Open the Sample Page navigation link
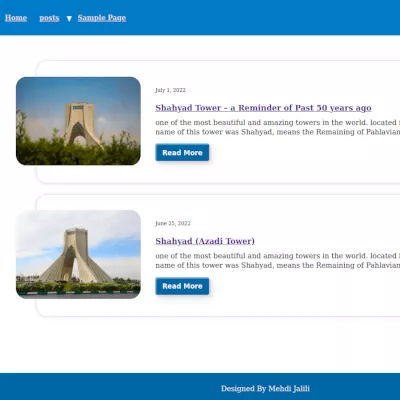400x400 pixels. pyautogui.click(x=102, y=18)
